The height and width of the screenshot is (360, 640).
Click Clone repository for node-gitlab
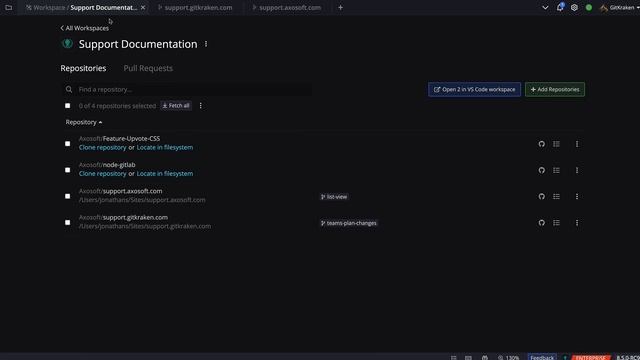[102, 173]
